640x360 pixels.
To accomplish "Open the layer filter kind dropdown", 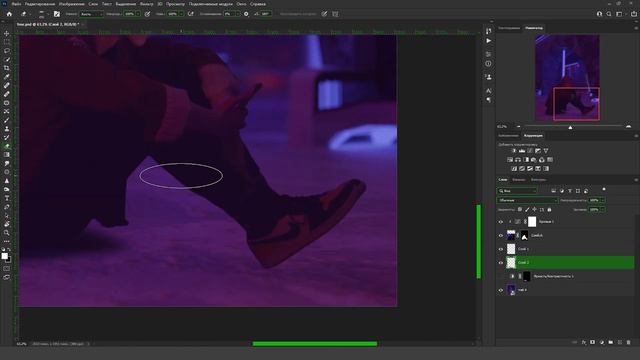I will pyautogui.click(x=517, y=191).
